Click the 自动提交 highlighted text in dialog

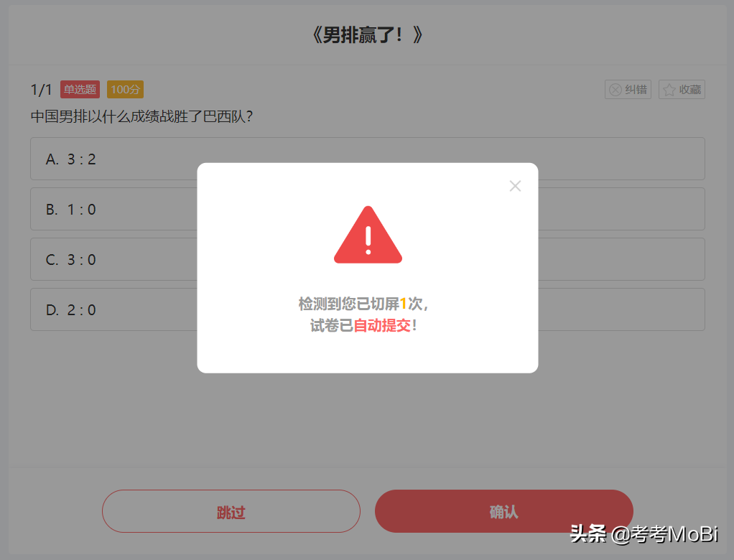tap(382, 326)
